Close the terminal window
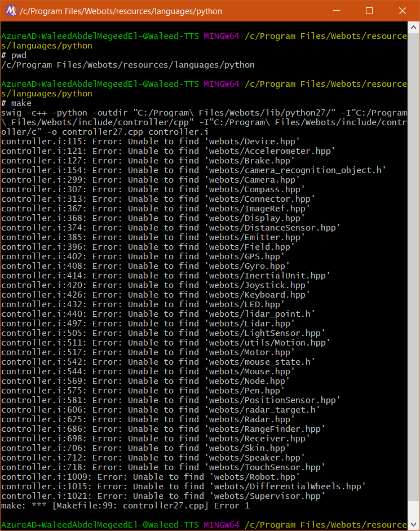420x531 pixels. [402, 11]
